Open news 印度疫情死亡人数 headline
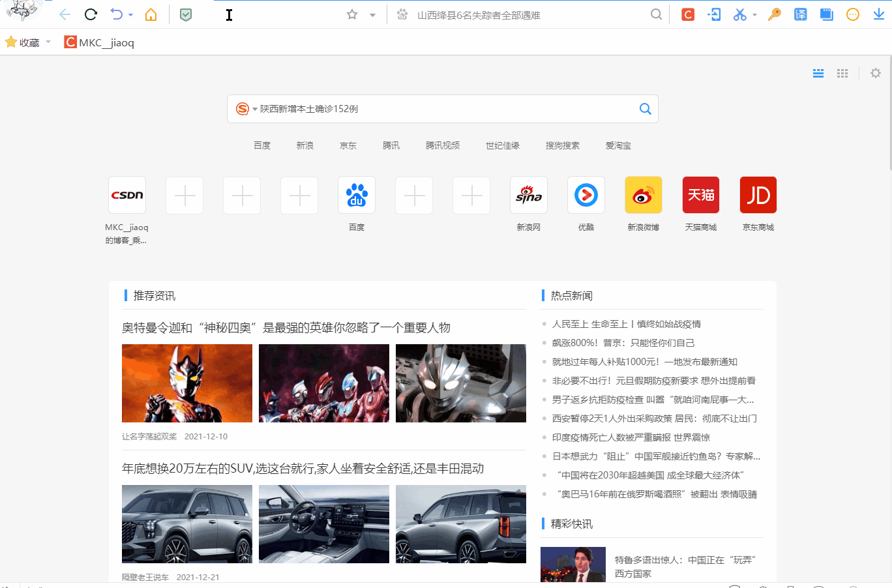 coord(631,437)
